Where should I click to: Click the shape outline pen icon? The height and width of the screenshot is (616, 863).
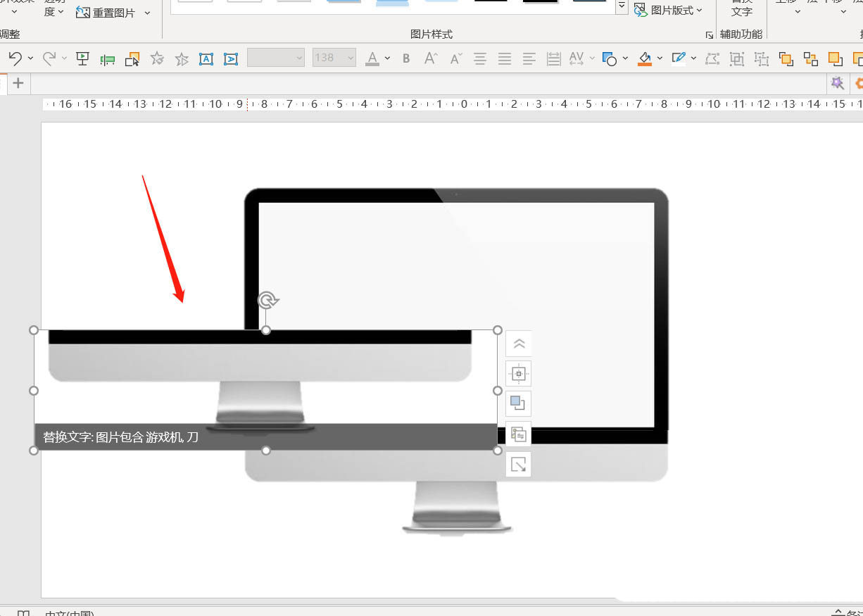click(x=679, y=58)
